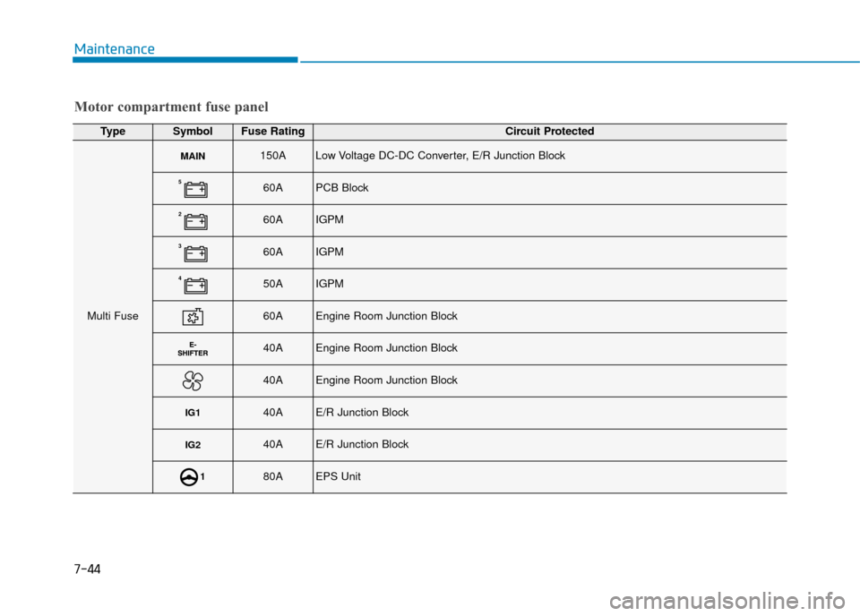Image resolution: width=860 pixels, height=616 pixels.
Task: Click the Circuit Protected column header
Action: [549, 132]
